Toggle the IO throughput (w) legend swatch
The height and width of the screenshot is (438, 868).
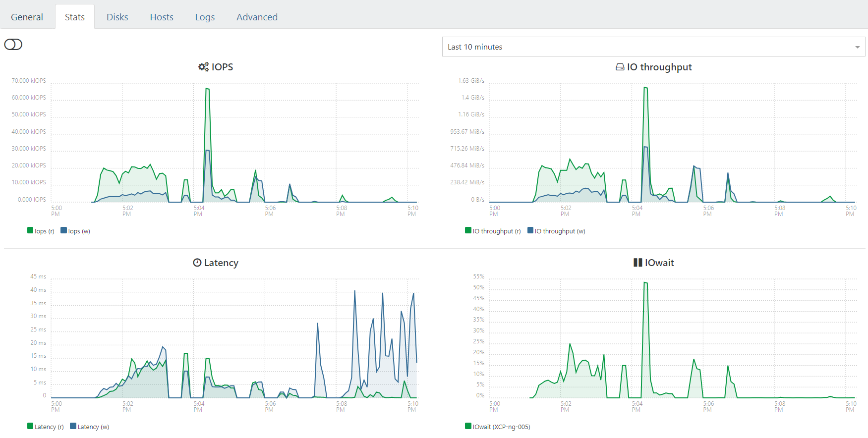(530, 230)
